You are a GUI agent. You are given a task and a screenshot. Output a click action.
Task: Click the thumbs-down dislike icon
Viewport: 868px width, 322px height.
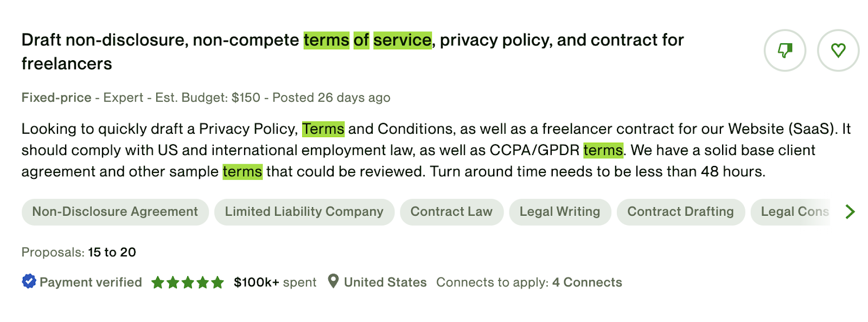click(784, 50)
